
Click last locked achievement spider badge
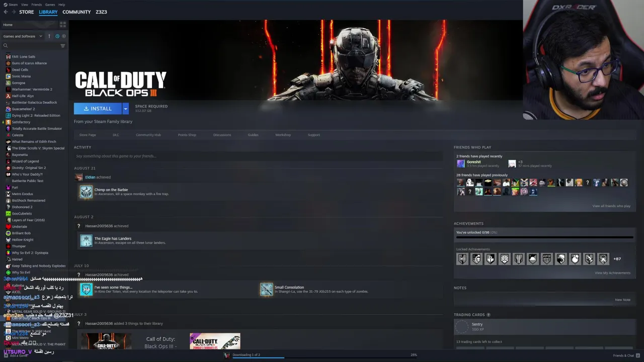pos(603,259)
